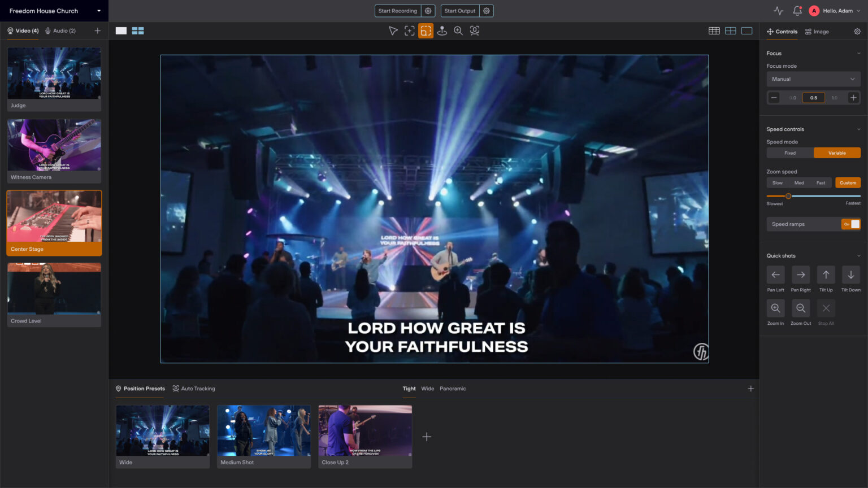Select the arrow pointer tool
Screen dimensions: 868x488
pyautogui.click(x=393, y=31)
